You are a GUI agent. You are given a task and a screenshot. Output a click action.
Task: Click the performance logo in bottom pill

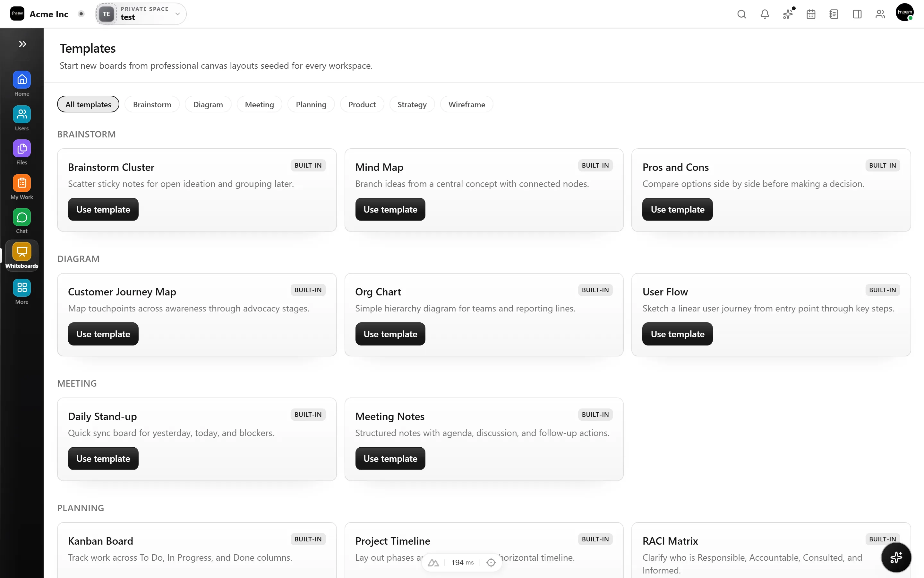click(433, 562)
